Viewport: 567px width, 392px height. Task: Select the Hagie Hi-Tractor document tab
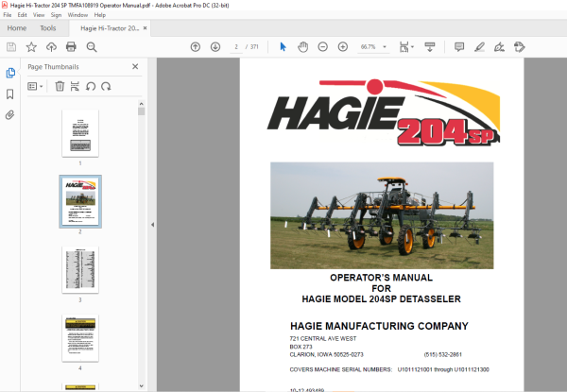[110, 28]
